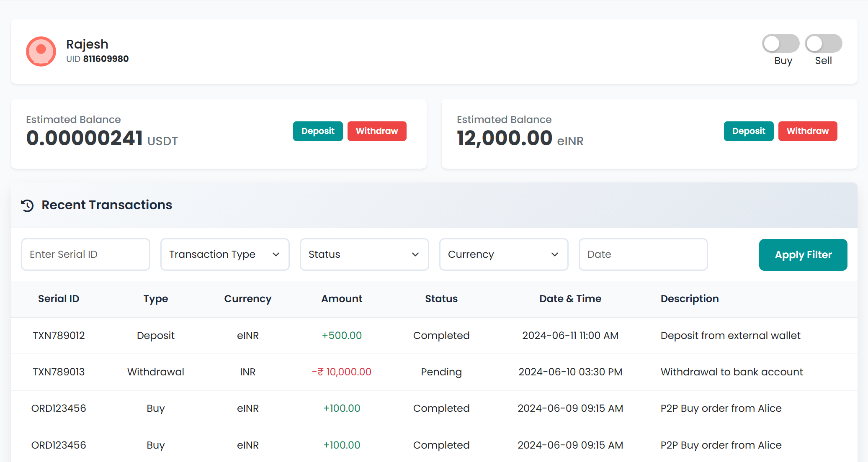Open the Transaction Type dropdown
868x462 pixels.
point(225,254)
